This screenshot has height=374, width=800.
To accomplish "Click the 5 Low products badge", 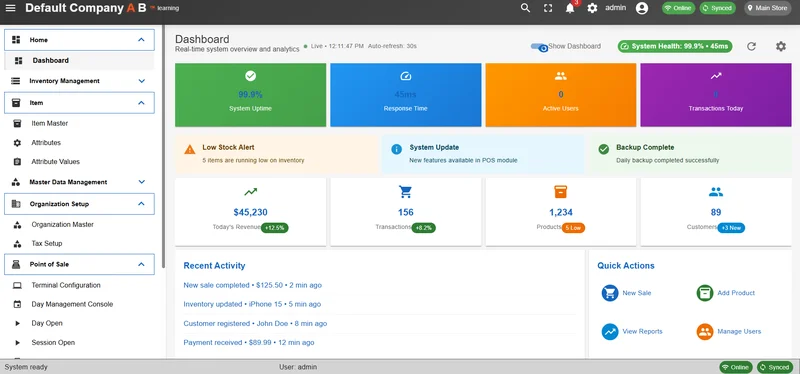I will click(x=573, y=228).
